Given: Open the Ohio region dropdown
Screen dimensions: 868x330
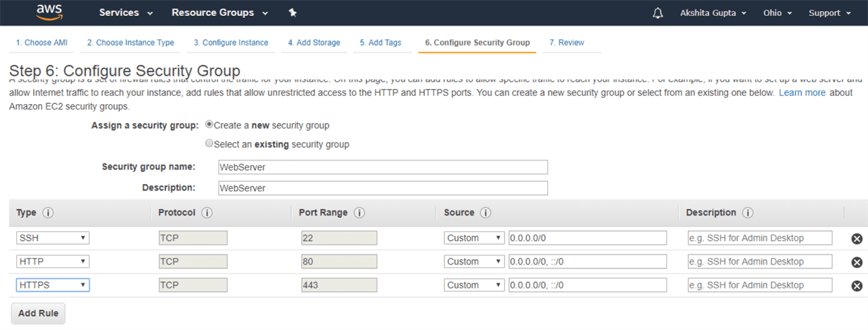Looking at the screenshot, I should pos(777,13).
